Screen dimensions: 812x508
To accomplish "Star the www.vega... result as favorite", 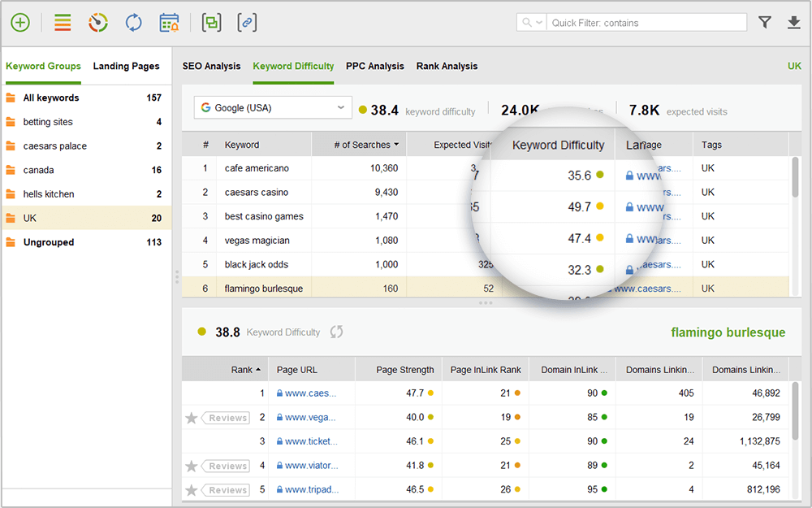I will [192, 417].
